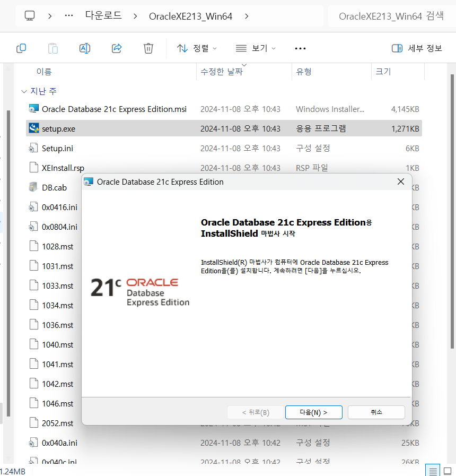Image resolution: width=456 pixels, height=476 pixels.
Task: Click the setup.exe file icon
Action: [34, 128]
